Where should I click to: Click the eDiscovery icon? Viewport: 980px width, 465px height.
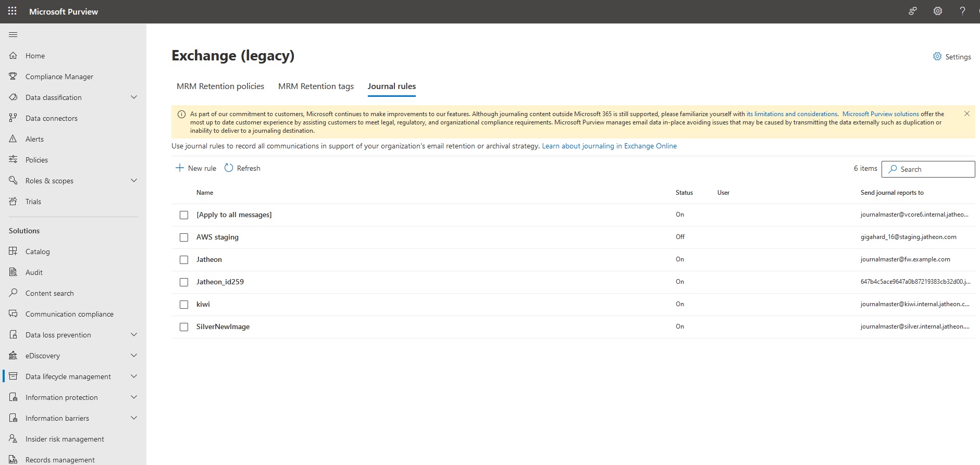click(x=13, y=356)
